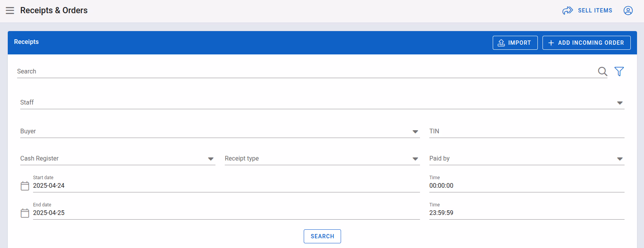644x248 pixels.
Task: Expand the Buyer dropdown
Action: click(x=220, y=131)
